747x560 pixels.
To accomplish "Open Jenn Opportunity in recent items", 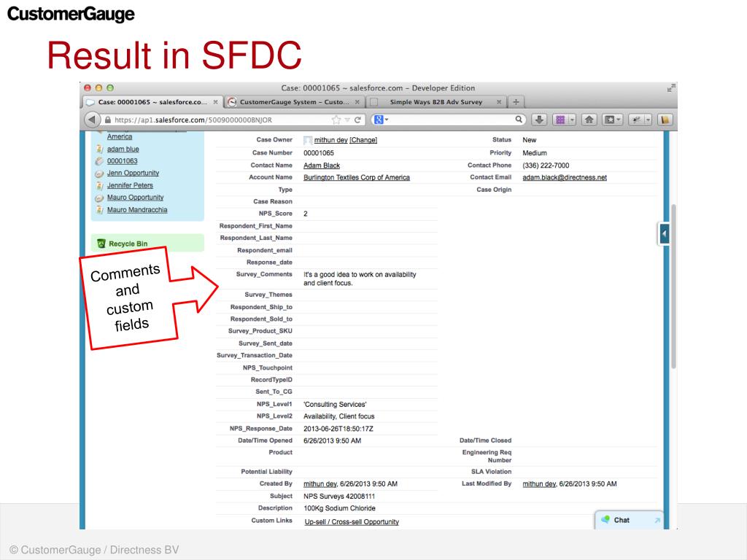I will pos(133,173).
